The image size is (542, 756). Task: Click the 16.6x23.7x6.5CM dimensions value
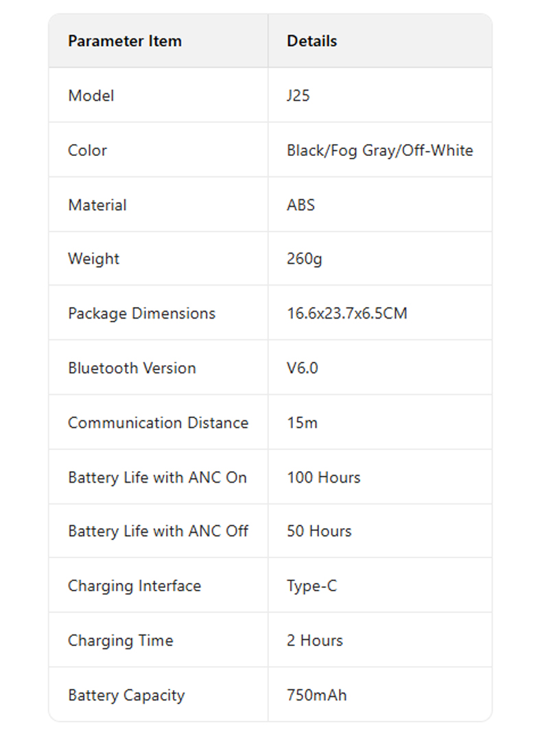pyautogui.click(x=346, y=313)
